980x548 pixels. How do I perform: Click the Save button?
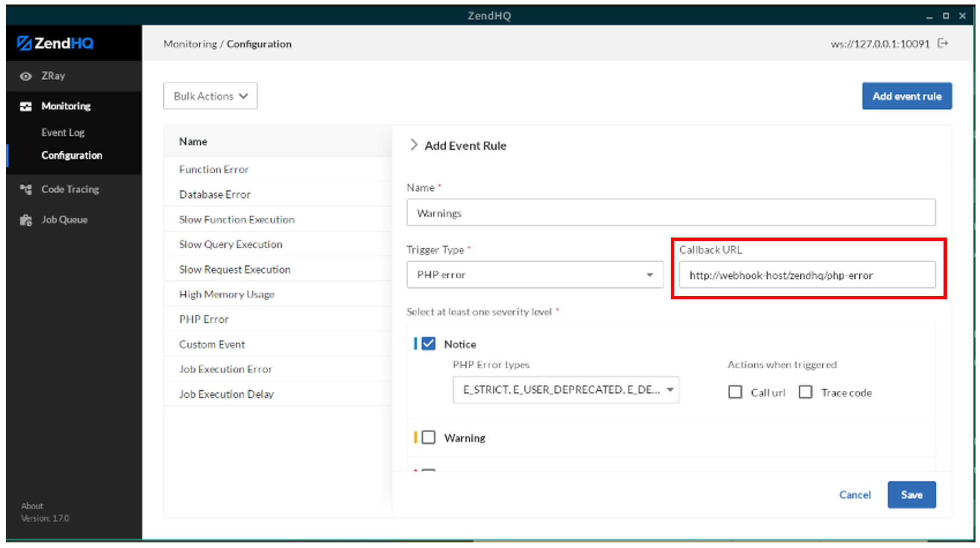912,495
